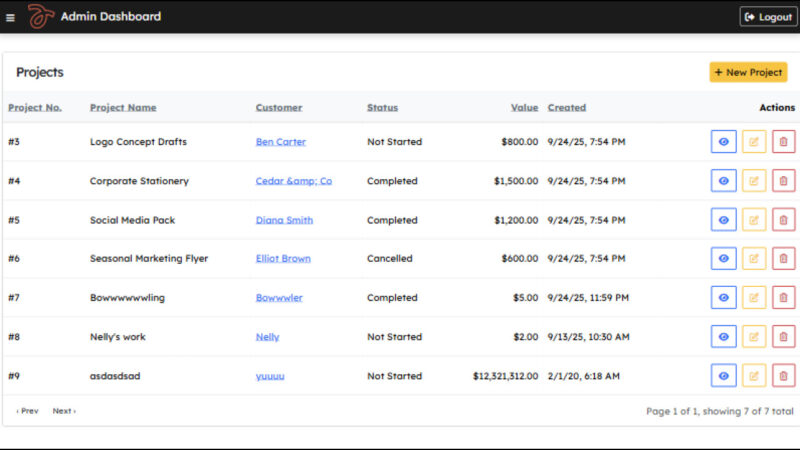This screenshot has width=800, height=450.
Task: View project #9 details
Action: pos(723,376)
